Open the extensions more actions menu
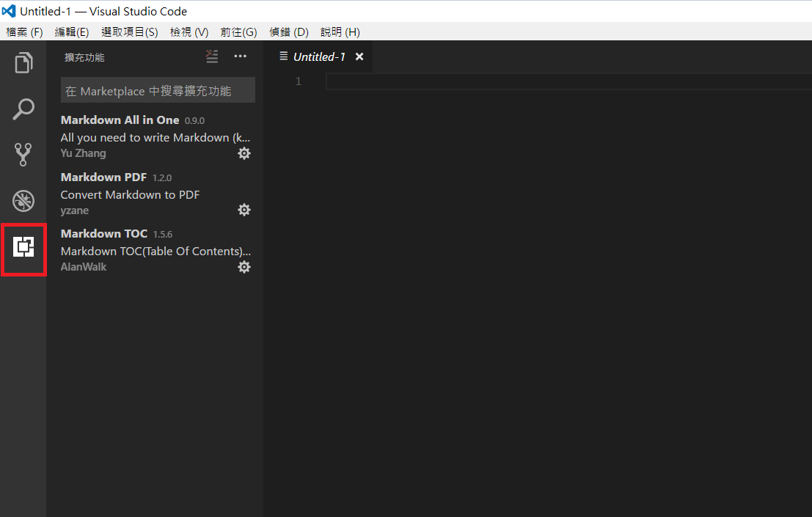812x517 pixels. coord(240,56)
